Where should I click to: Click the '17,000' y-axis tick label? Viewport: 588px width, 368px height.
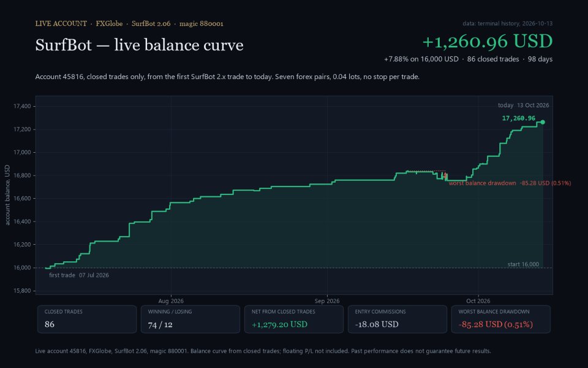22,153
